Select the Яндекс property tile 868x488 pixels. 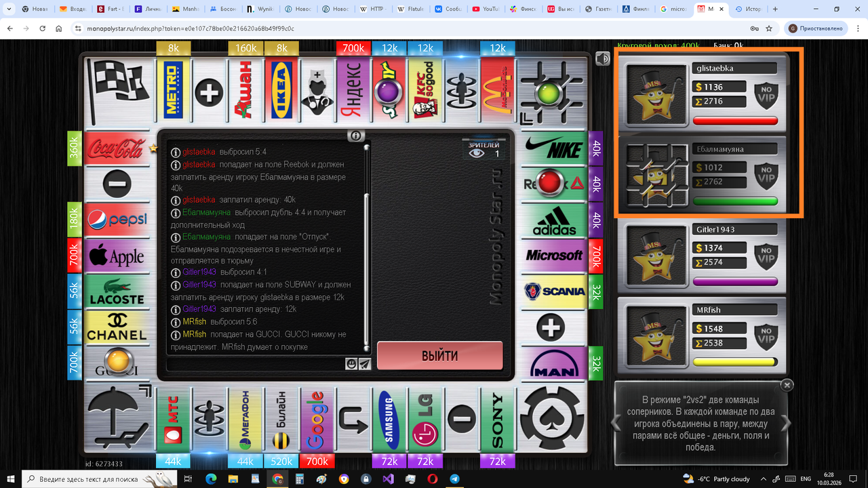(x=353, y=91)
